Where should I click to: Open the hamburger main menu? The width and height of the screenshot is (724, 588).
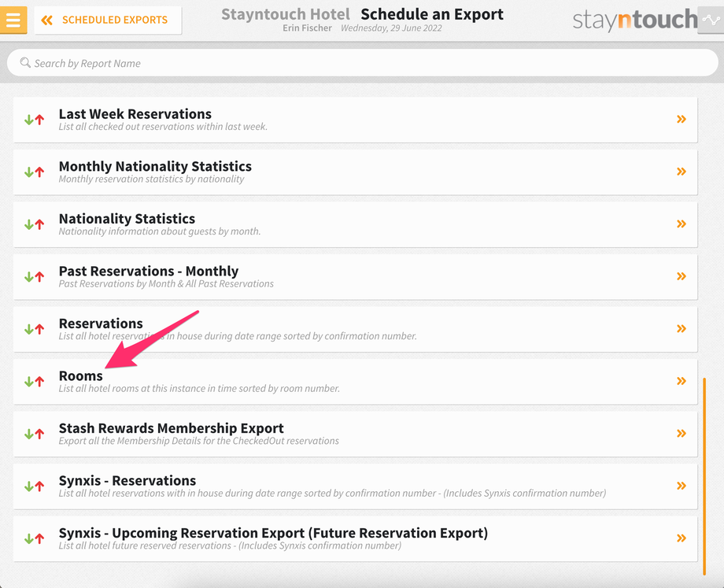(13, 20)
